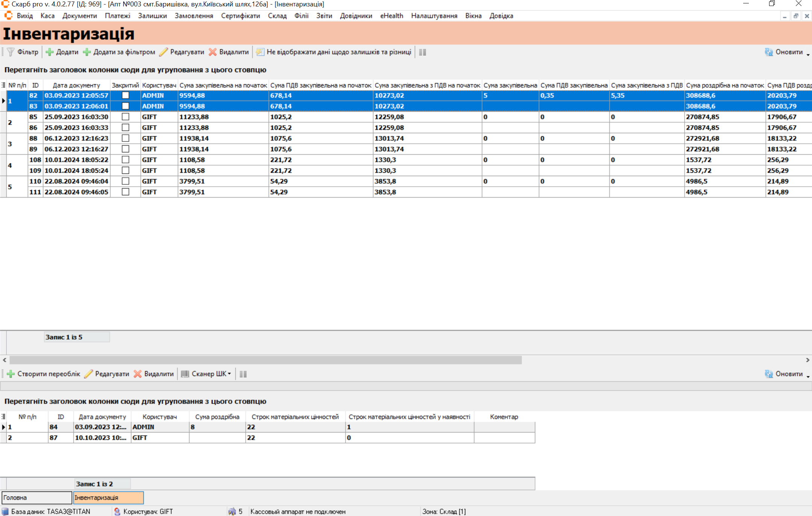
Task: Click Додати за фільтром plus icon
Action: (x=87, y=52)
